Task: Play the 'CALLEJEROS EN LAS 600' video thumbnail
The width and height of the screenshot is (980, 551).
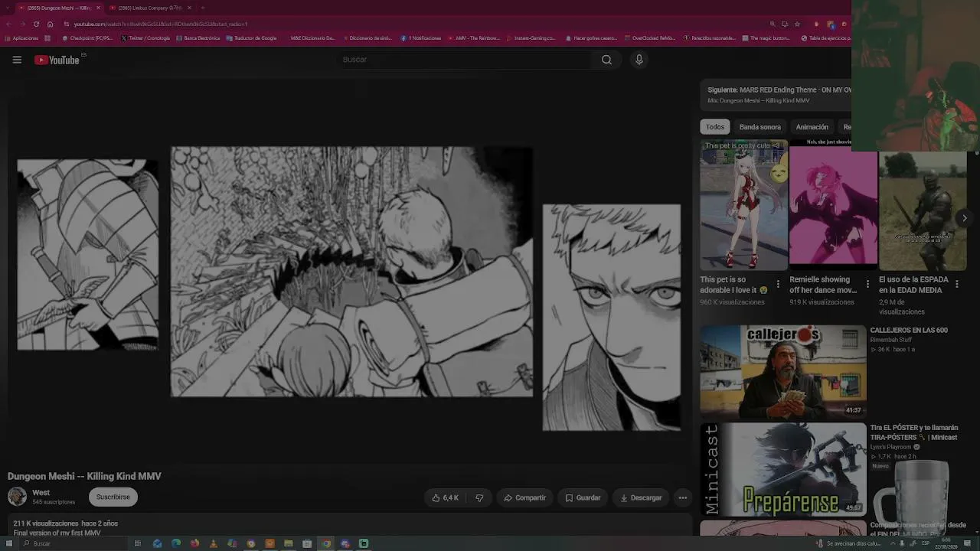Action: pos(782,370)
